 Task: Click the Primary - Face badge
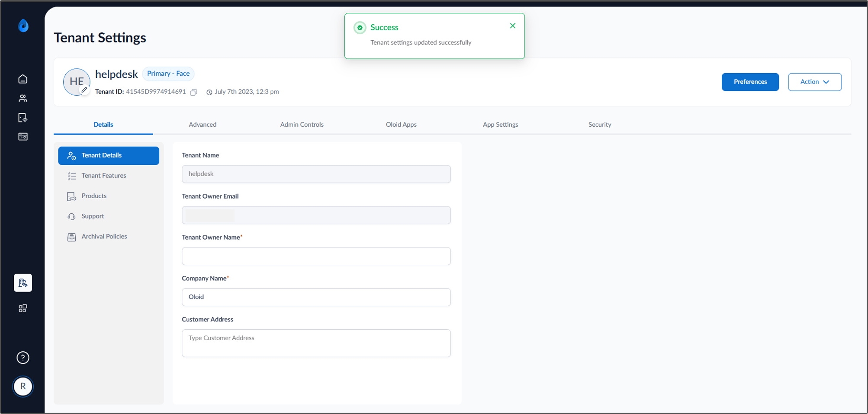(x=168, y=74)
